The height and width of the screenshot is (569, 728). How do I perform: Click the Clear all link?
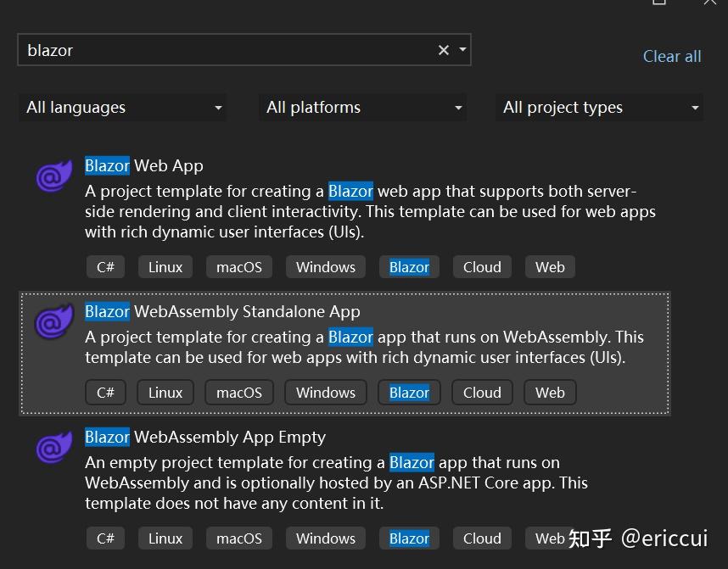pos(671,56)
